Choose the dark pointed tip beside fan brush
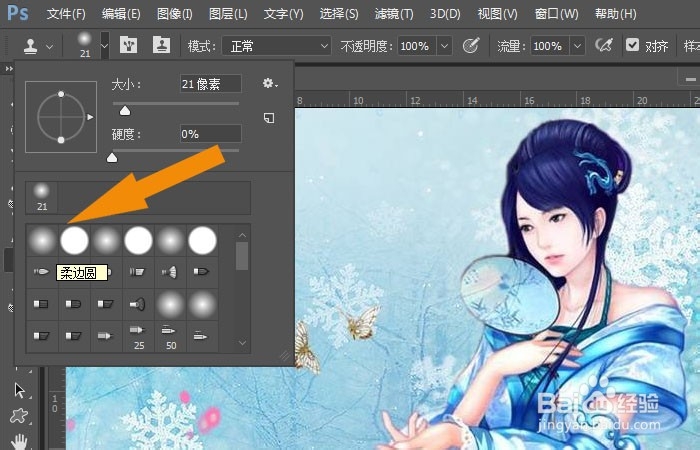 pyautogui.click(x=201, y=271)
